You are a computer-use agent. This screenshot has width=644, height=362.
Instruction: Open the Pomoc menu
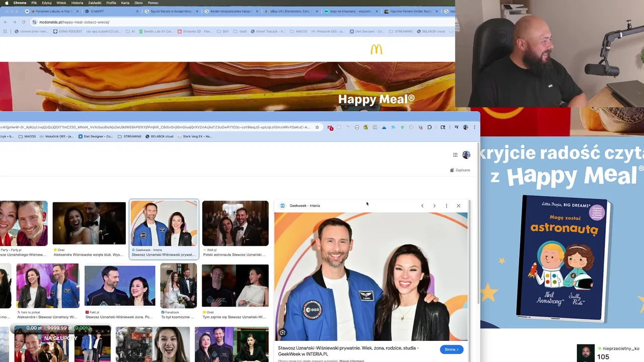[x=153, y=3]
